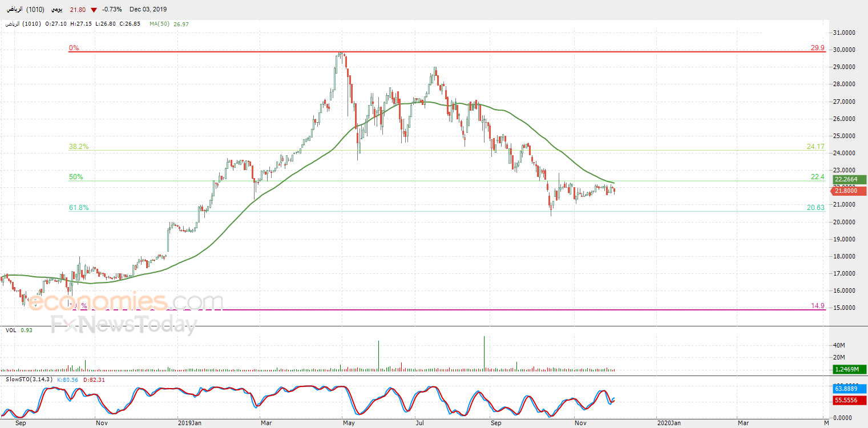This screenshot has width=868, height=428.
Task: Select the date Dec 03, 2019
Action: (x=148, y=10)
